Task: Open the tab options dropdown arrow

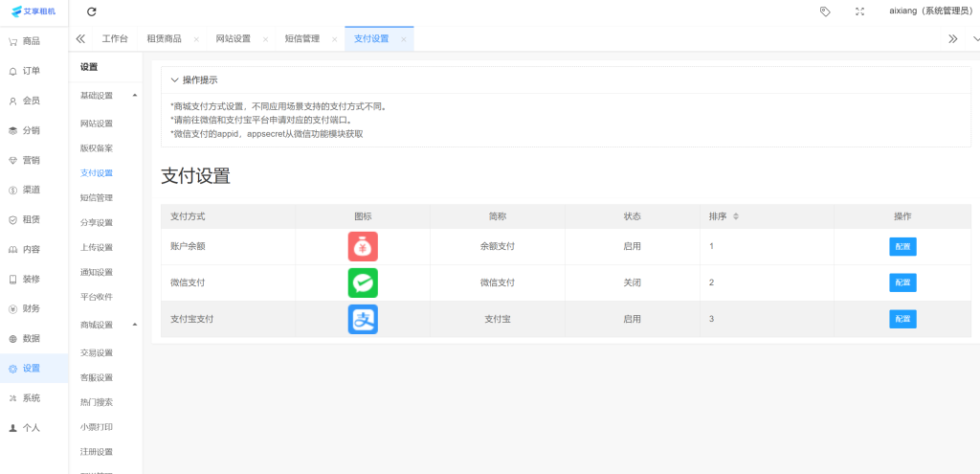Action: (975, 38)
